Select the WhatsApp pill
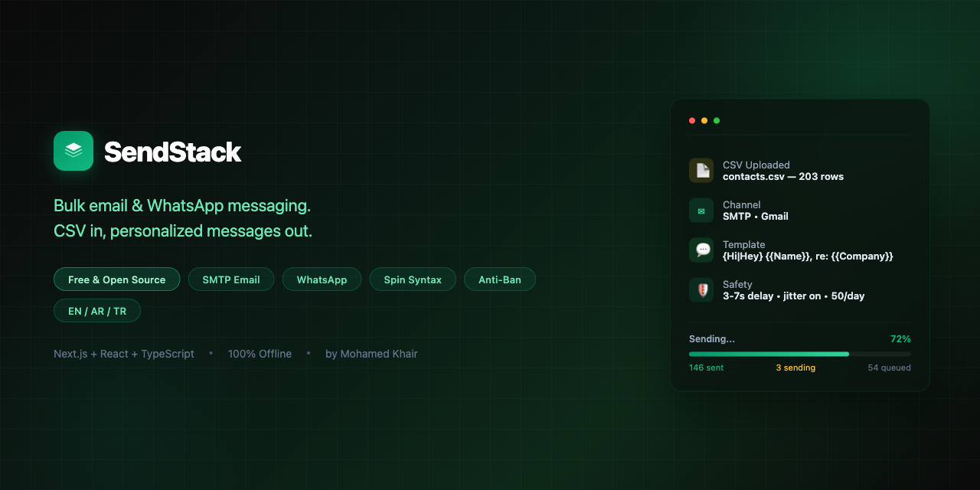The image size is (980, 490). [322, 279]
